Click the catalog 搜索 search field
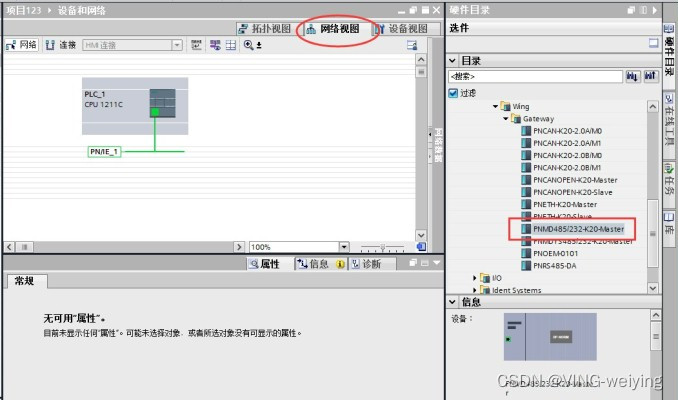The height and width of the screenshot is (400, 678). click(x=535, y=77)
